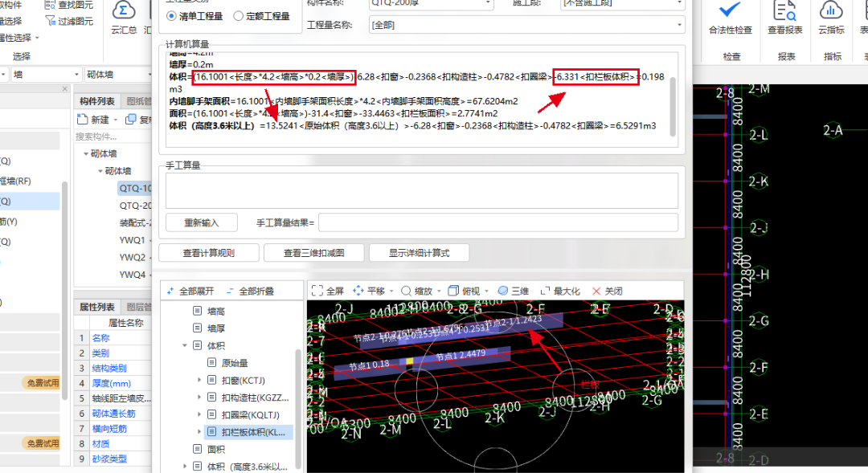
Task: Click the quantity tree vertical scrollbar
Action: [298, 410]
